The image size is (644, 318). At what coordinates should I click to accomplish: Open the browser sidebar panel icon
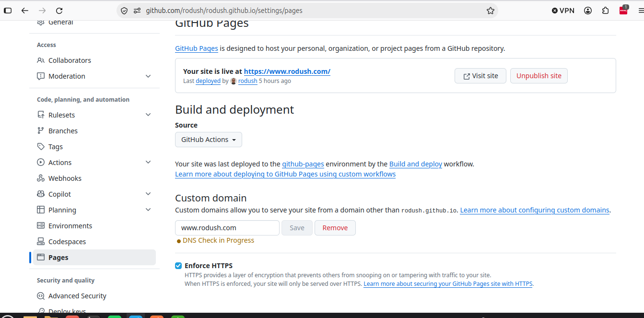pyautogui.click(x=8, y=11)
